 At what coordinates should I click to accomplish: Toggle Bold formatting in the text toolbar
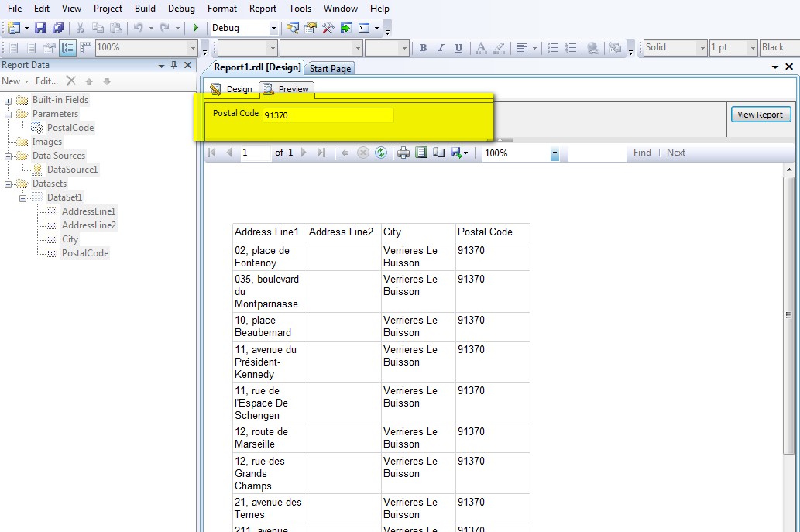click(x=423, y=47)
